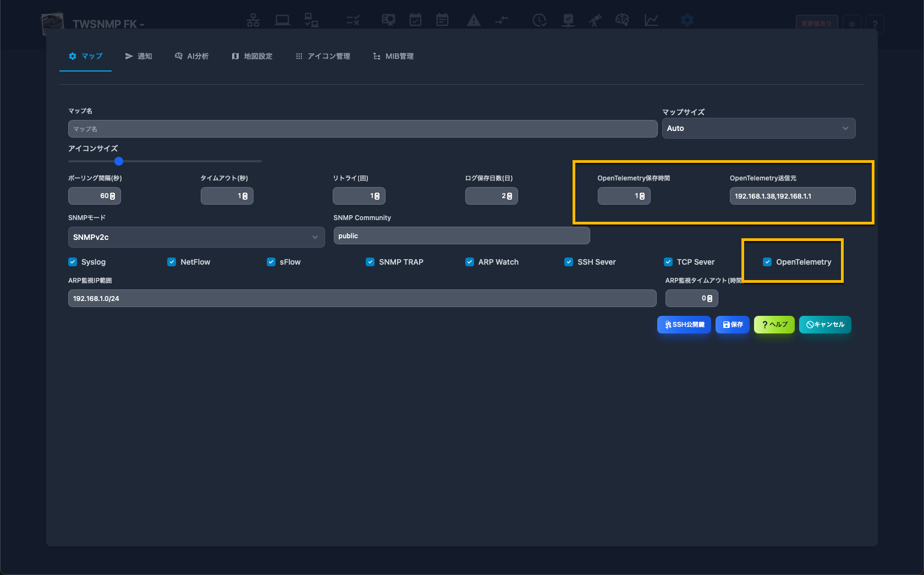Toggle the TCP Sever checkbox
This screenshot has height=575, width=924.
tap(668, 262)
